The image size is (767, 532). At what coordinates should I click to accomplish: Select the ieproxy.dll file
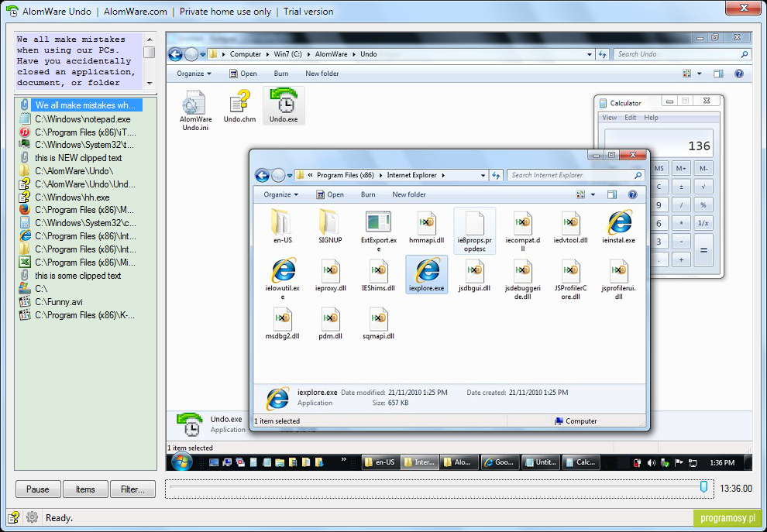coord(330,274)
